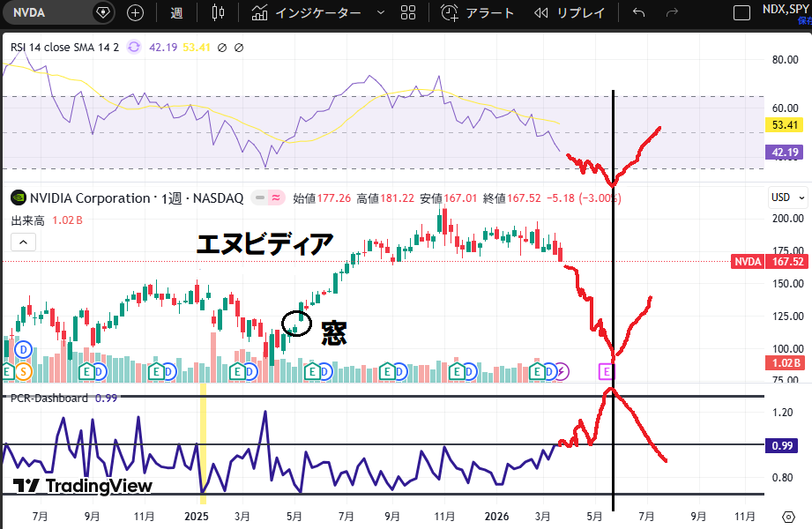Click the earnings E marker nearest 3月 2026

point(537,371)
